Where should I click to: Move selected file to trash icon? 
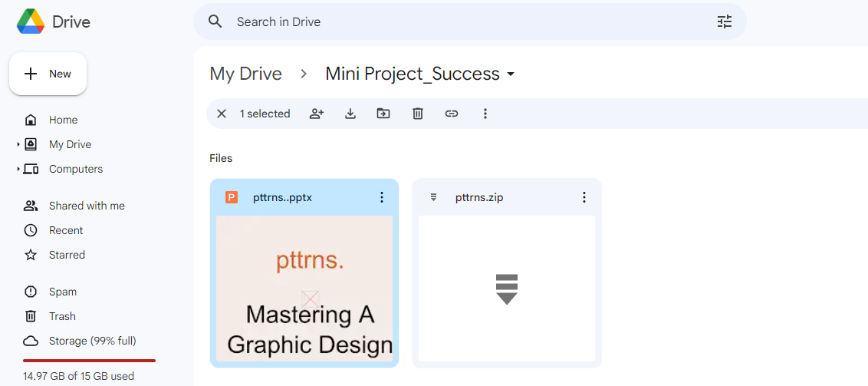(x=417, y=114)
